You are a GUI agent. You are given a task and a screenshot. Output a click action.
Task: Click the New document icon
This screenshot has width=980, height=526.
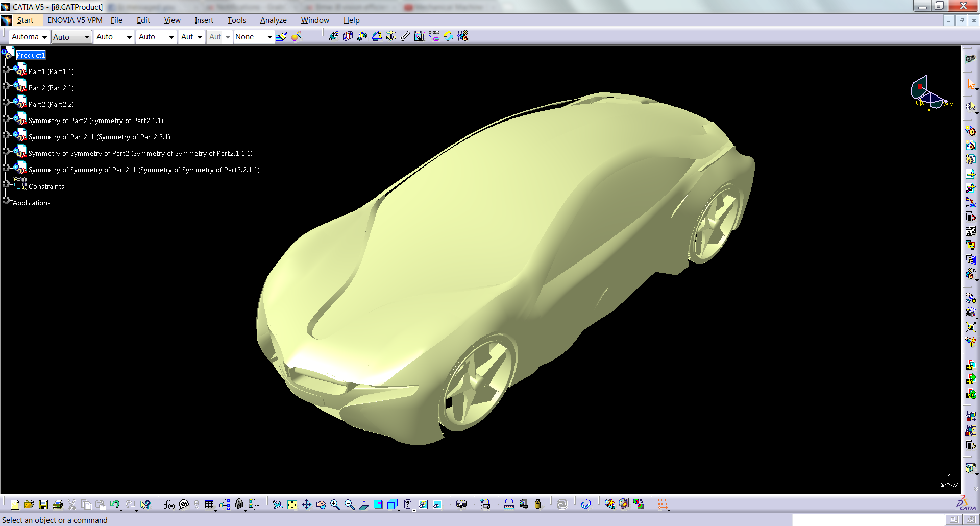[x=15, y=505]
